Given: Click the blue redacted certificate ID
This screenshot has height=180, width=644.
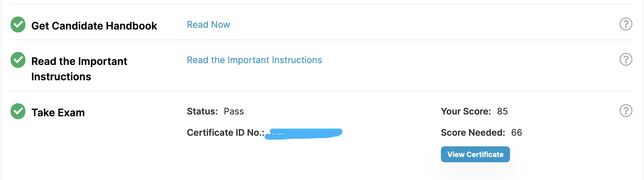Looking at the screenshot, I should tap(303, 134).
